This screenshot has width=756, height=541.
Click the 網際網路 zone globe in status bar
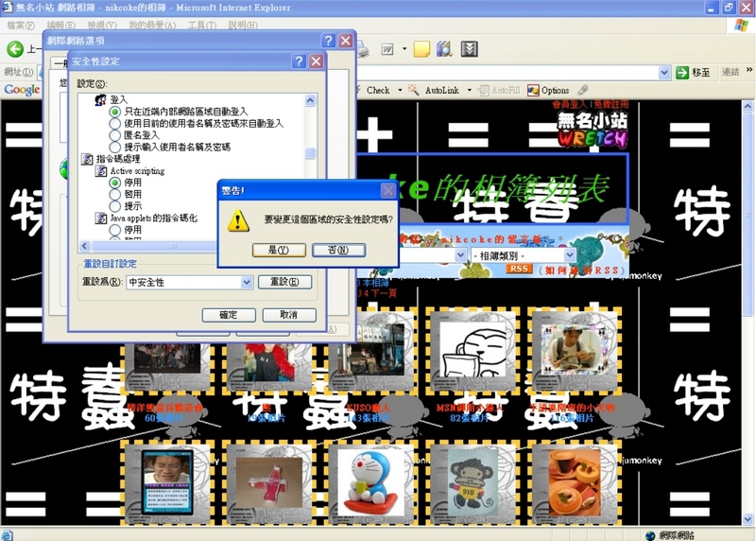tap(650, 535)
